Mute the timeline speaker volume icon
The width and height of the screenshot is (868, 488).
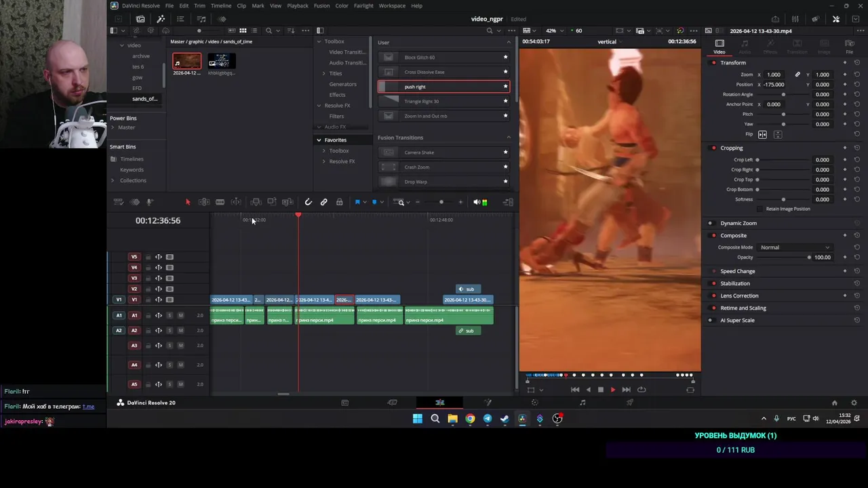(476, 202)
